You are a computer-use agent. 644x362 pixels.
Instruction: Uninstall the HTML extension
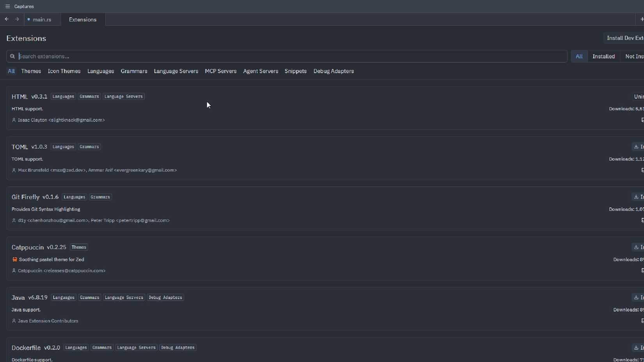(638, 96)
